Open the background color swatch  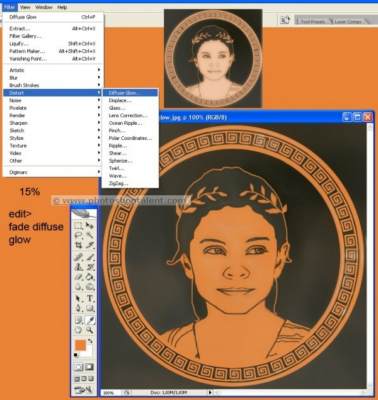click(89, 353)
